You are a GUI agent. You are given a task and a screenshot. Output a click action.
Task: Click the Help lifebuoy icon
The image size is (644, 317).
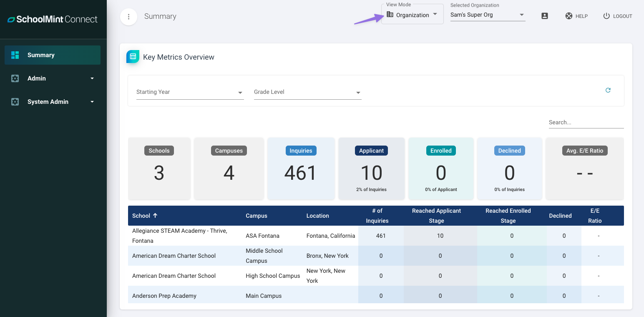(x=569, y=16)
